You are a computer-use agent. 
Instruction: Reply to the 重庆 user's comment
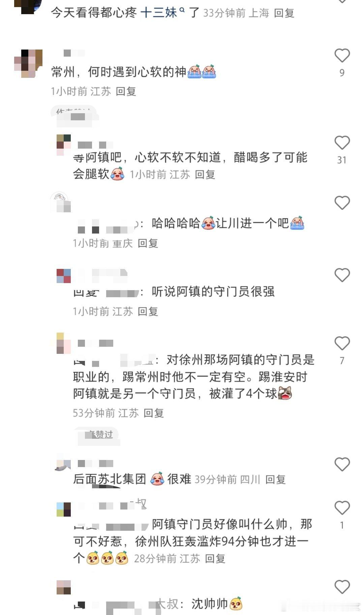(148, 243)
